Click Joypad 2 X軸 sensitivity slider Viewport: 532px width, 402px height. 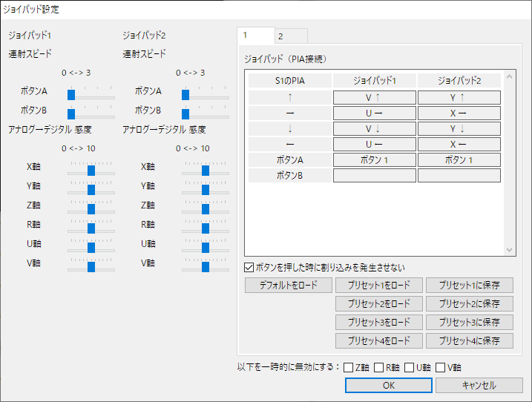click(x=206, y=170)
